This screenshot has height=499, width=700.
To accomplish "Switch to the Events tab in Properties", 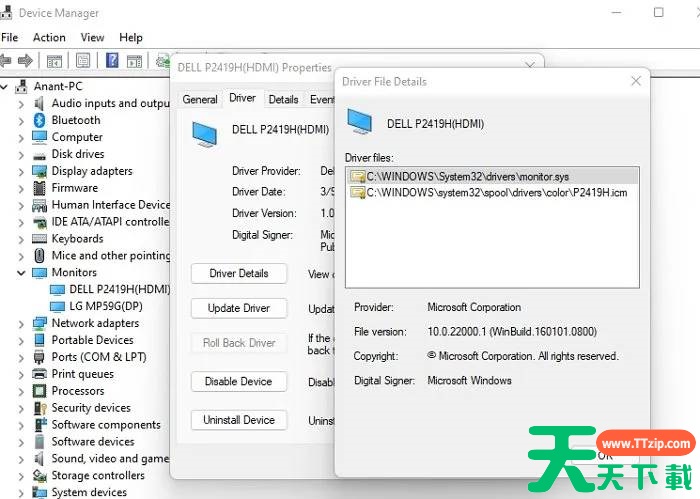I will pyautogui.click(x=321, y=100).
